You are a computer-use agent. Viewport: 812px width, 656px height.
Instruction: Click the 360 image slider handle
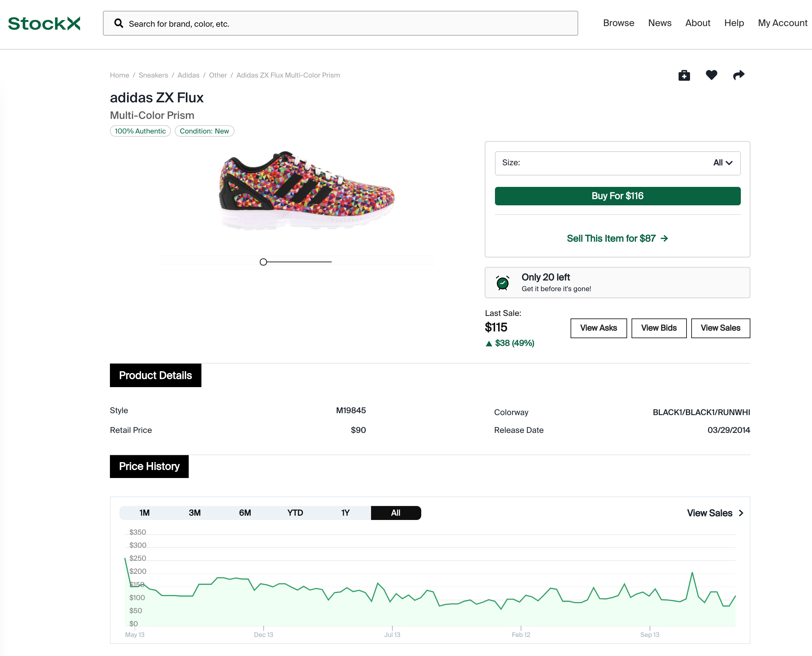click(263, 262)
